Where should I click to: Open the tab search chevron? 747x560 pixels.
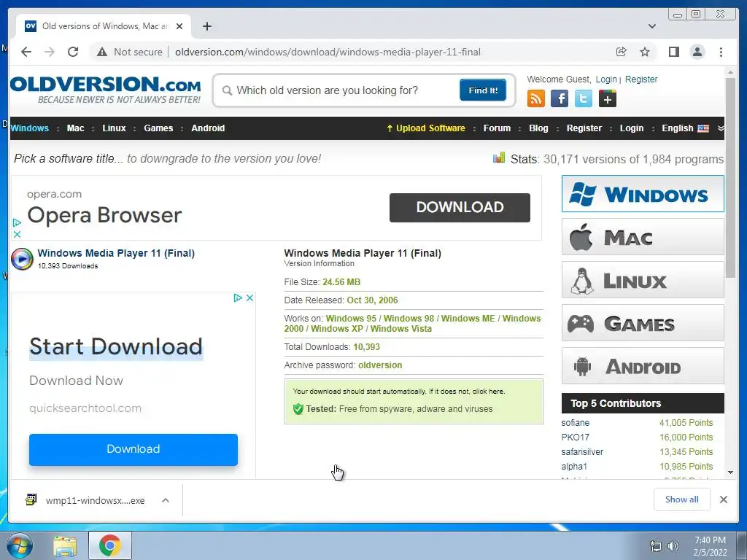651,26
